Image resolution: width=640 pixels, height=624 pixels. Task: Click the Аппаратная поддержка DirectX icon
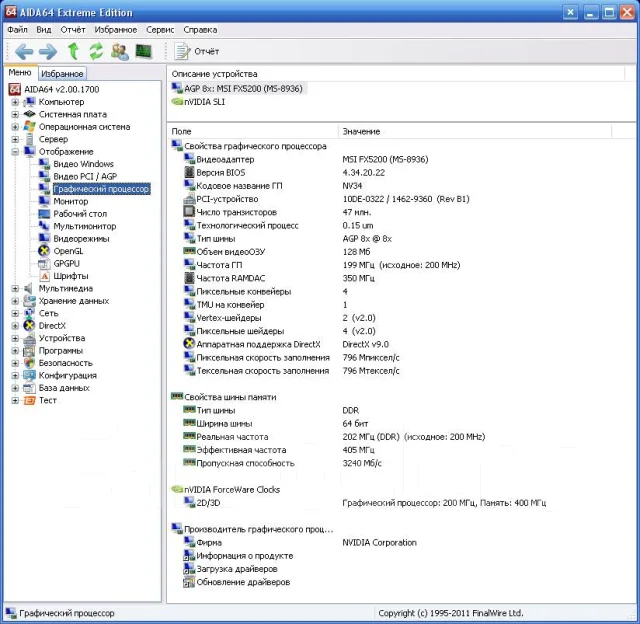(x=189, y=344)
